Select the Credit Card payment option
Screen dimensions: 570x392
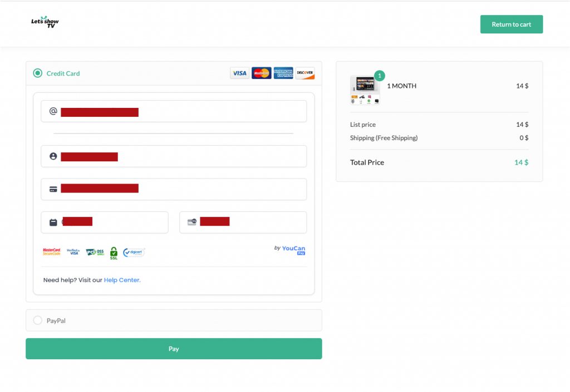[38, 73]
